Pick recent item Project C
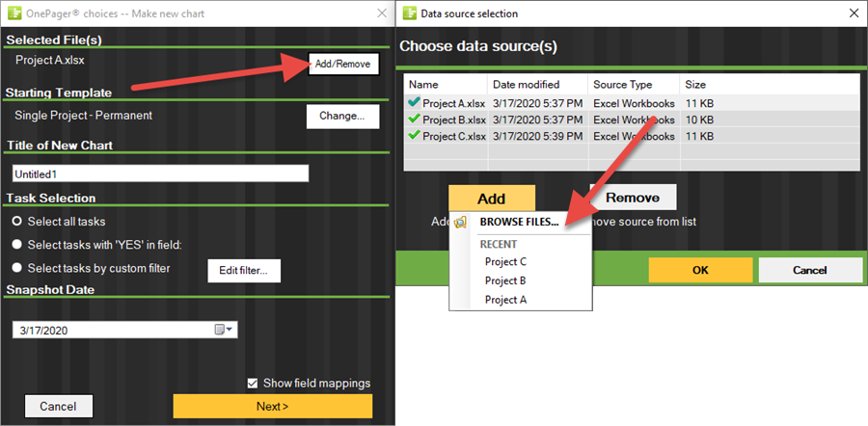Viewport: 868px width, 426px height. (506, 262)
